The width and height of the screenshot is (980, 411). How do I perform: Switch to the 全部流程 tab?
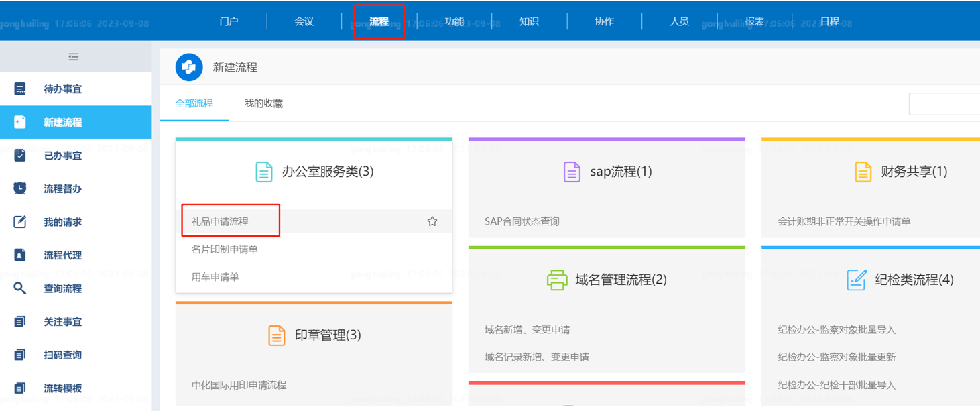point(194,103)
